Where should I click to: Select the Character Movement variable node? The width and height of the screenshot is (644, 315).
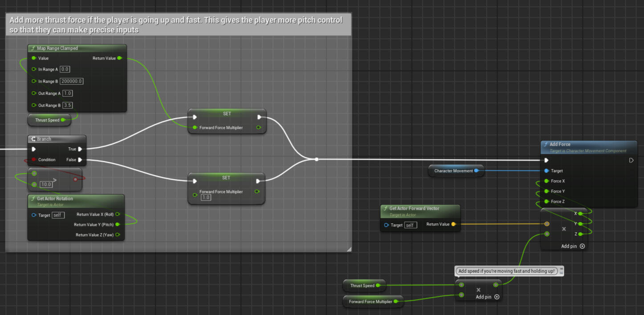pyautogui.click(x=453, y=171)
